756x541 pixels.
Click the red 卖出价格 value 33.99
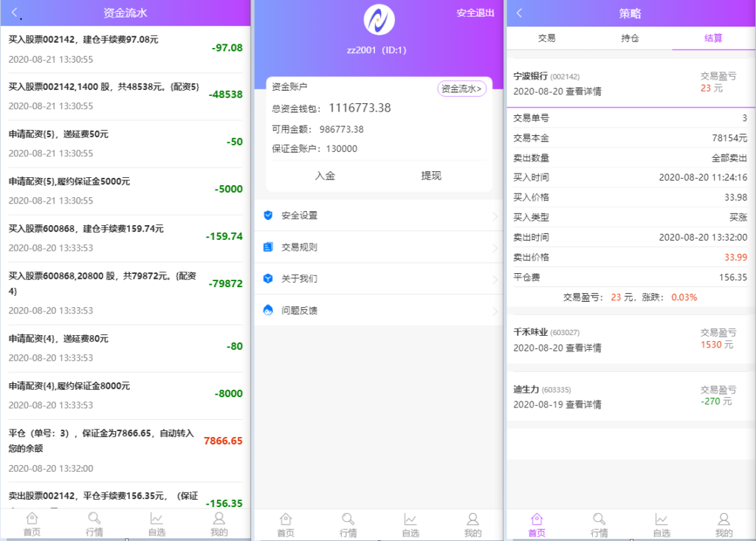pos(736,257)
